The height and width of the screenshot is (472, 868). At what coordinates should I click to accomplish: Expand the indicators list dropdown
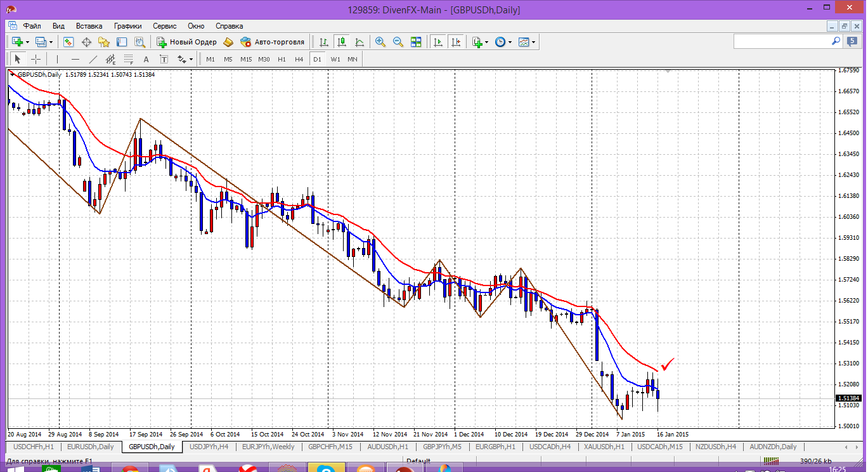click(486, 42)
